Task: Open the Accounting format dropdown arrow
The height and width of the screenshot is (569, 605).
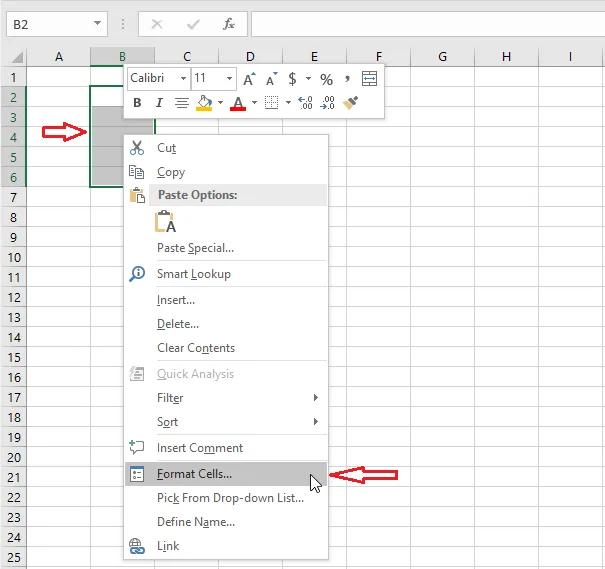Action: 308,79
